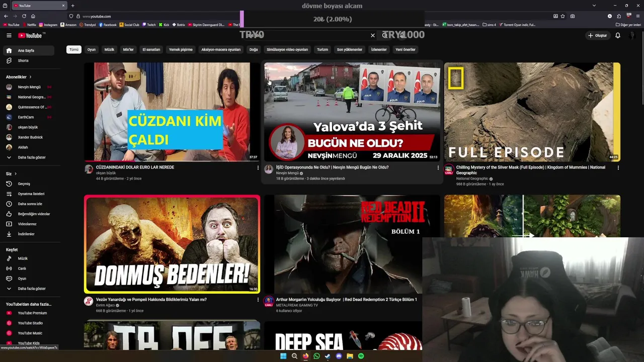Open Beğendiğim videolar liked videos
Viewport: 644px width, 362px height.
click(x=28, y=214)
